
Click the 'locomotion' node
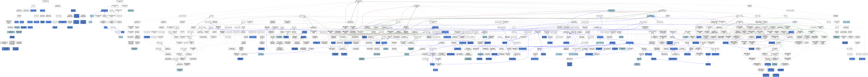[398, 22]
